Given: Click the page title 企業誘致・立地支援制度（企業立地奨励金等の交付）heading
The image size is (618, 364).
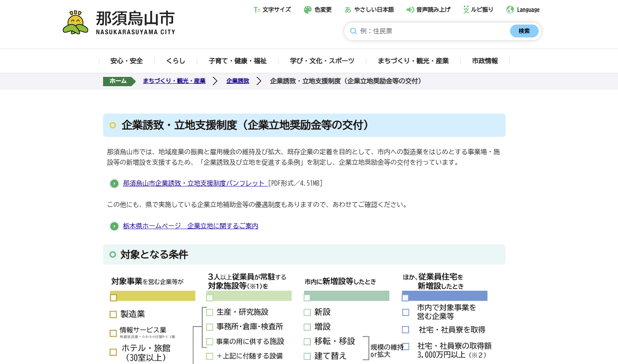Looking at the screenshot, I should (x=245, y=125).
